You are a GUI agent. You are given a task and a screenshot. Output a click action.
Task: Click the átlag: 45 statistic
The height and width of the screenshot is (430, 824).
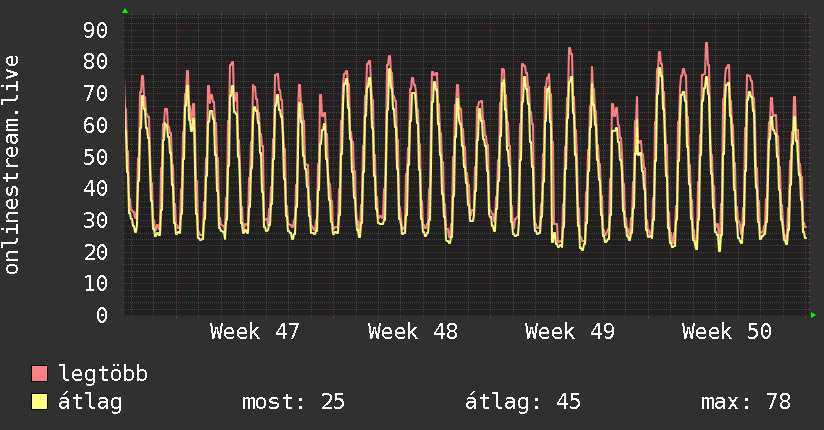pyautogui.click(x=523, y=402)
